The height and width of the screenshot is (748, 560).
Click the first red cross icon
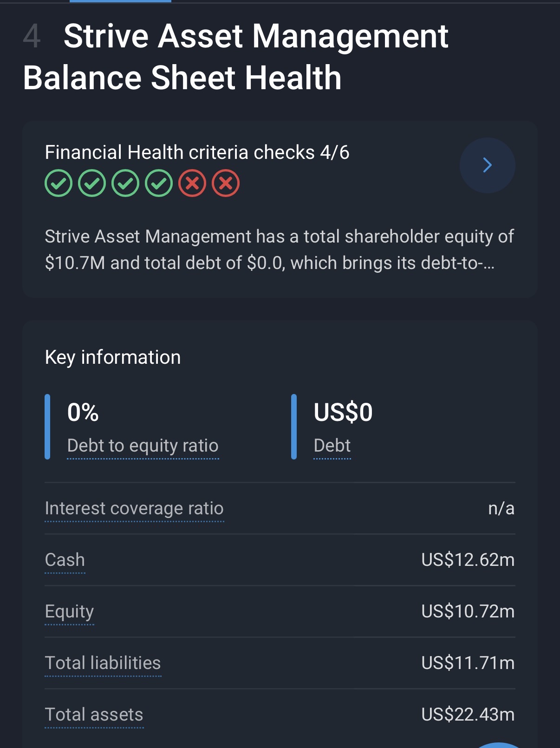[x=192, y=184]
